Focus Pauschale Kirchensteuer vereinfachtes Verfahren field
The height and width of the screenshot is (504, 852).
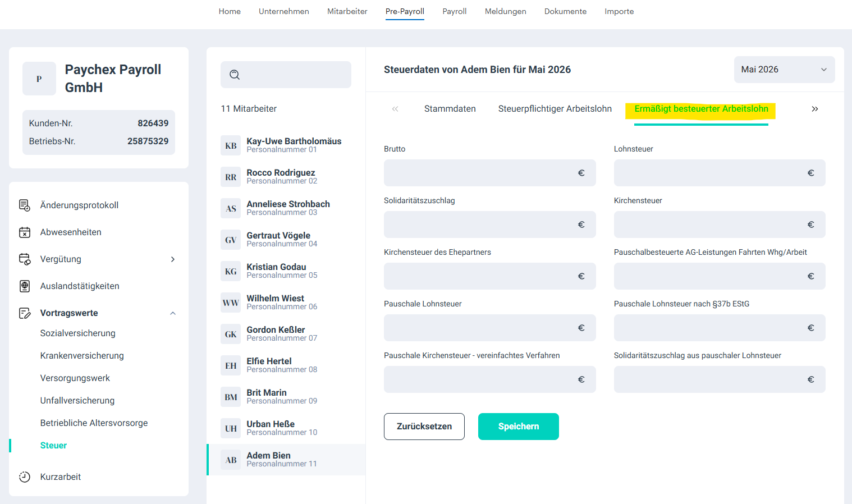pos(489,379)
